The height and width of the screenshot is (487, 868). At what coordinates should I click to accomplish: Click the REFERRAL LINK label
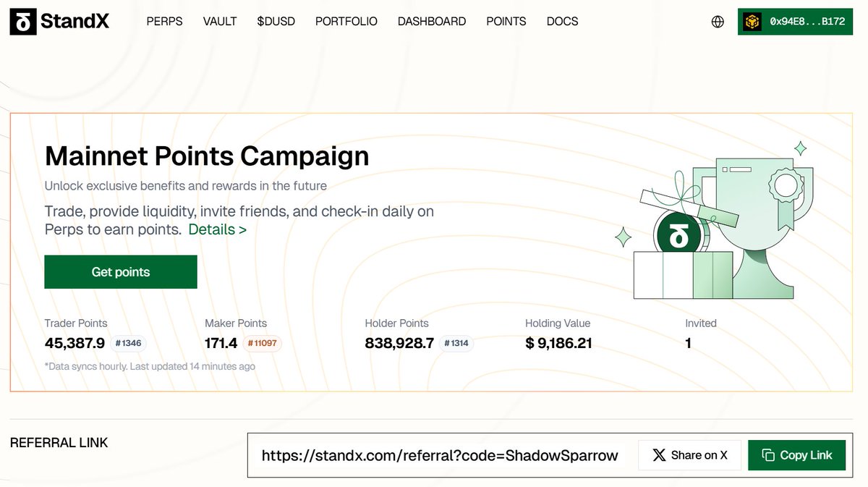(x=59, y=443)
